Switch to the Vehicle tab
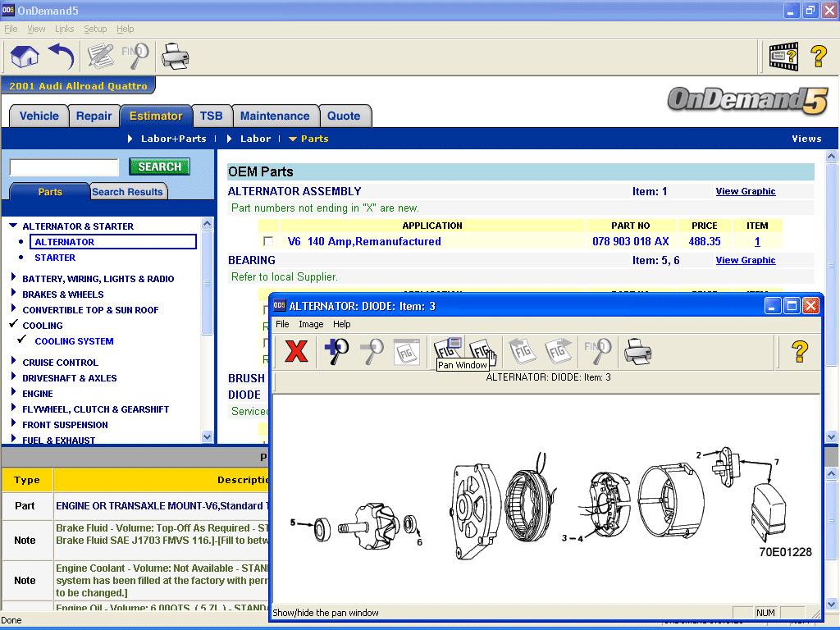The height and width of the screenshot is (630, 840). (x=39, y=116)
